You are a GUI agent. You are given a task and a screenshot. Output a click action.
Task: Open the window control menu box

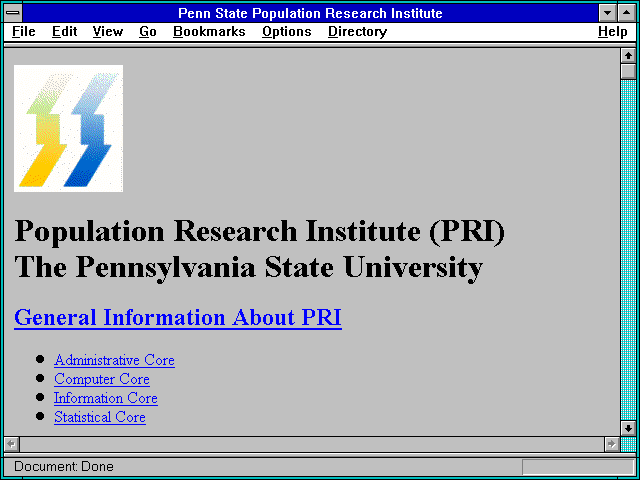pos(13,13)
